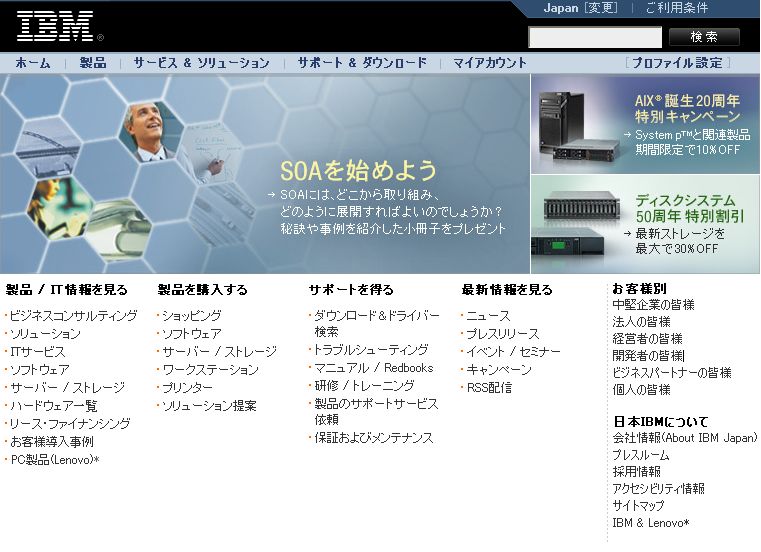Screen dimensions: 761x552
Task: Click 最新情報を見る heading
Action: pos(507,290)
